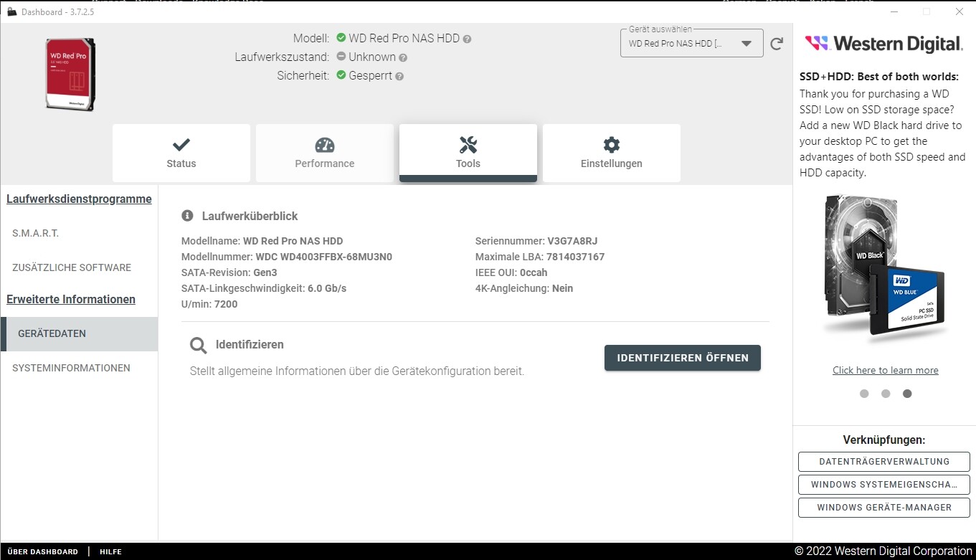The height and width of the screenshot is (560, 976).
Task: Click the 4K-Angleichung Nein value
Action: (563, 288)
